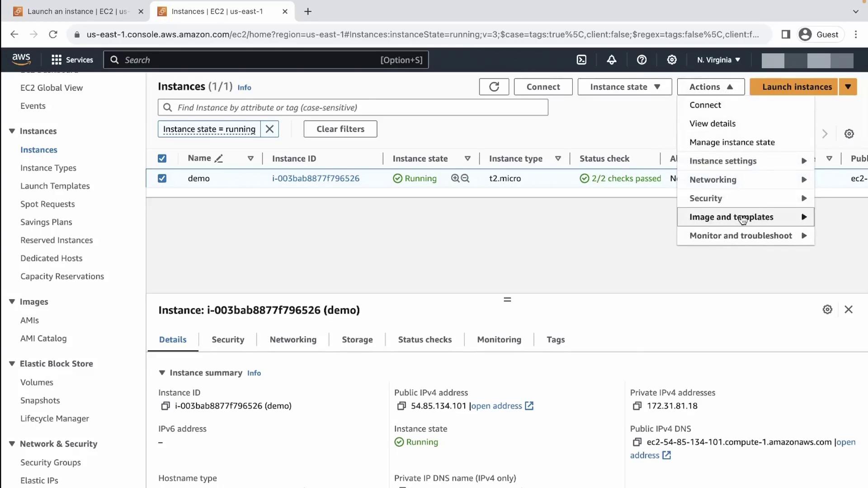
Task: Open the N. Virginia region selector
Action: pos(718,60)
